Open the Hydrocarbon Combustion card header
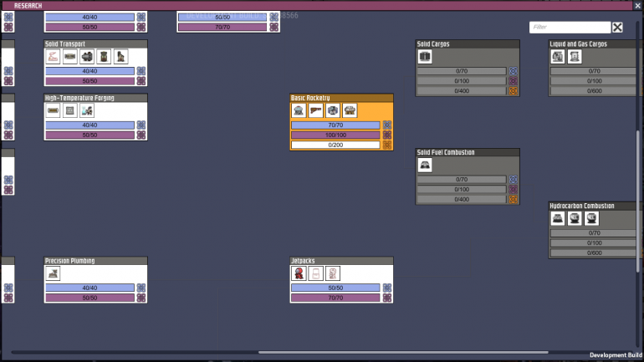 pos(594,206)
